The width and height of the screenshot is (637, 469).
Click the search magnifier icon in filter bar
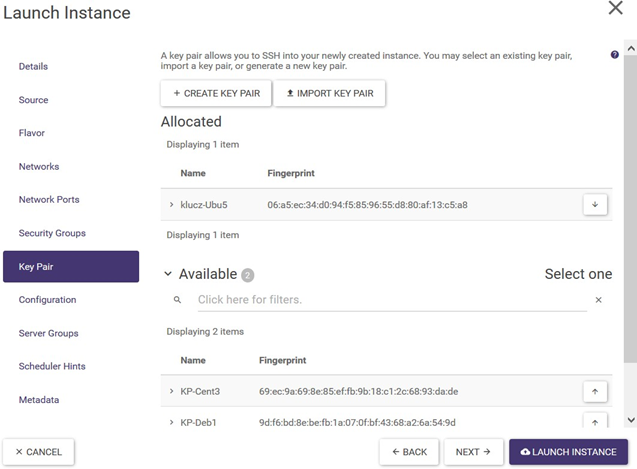177,300
